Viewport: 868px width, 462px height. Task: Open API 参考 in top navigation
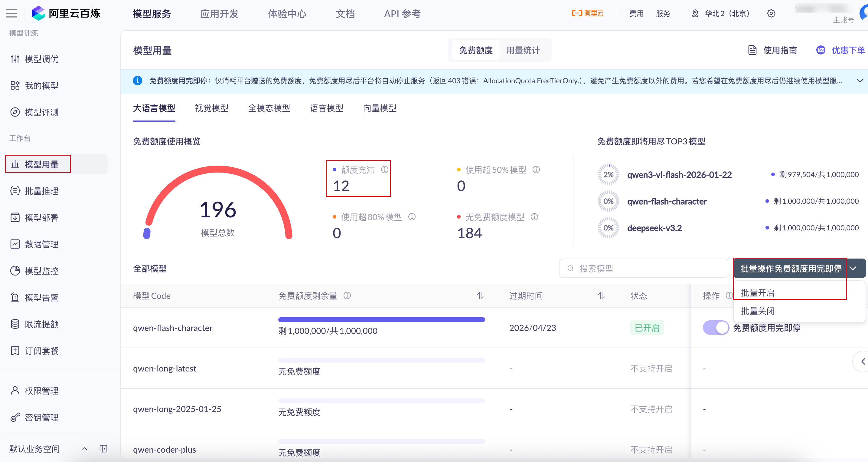(x=402, y=14)
